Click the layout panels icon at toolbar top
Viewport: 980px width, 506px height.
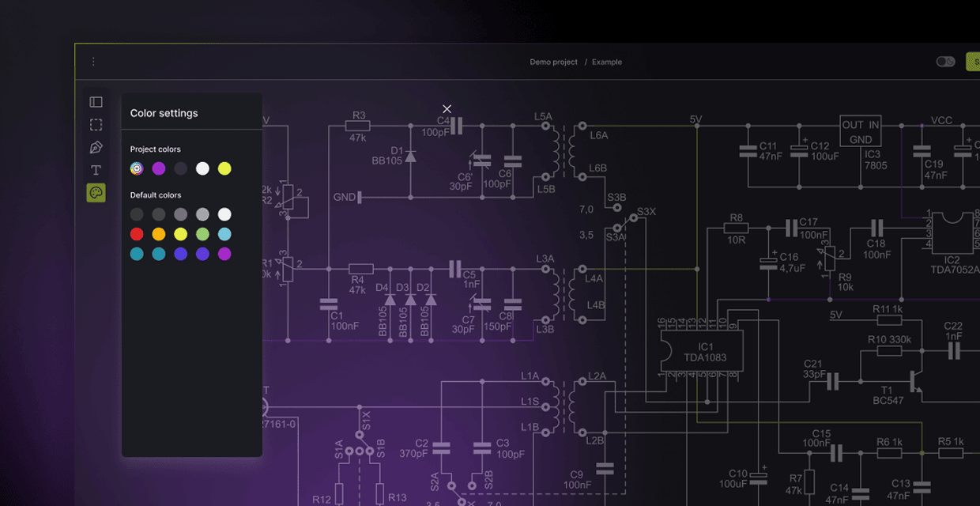pos(96,101)
